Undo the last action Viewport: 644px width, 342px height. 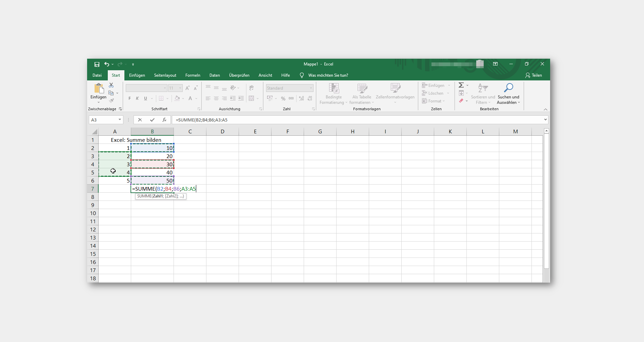pos(107,64)
